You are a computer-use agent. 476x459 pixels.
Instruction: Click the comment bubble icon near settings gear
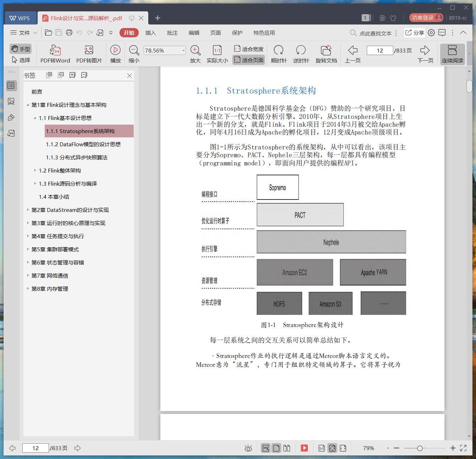tap(442, 33)
